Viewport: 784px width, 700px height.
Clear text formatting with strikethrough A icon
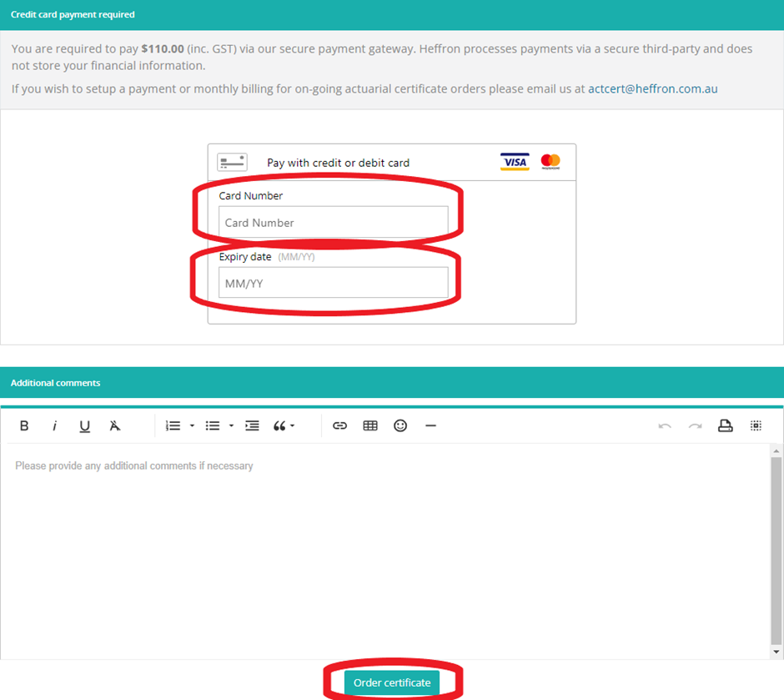click(x=115, y=426)
